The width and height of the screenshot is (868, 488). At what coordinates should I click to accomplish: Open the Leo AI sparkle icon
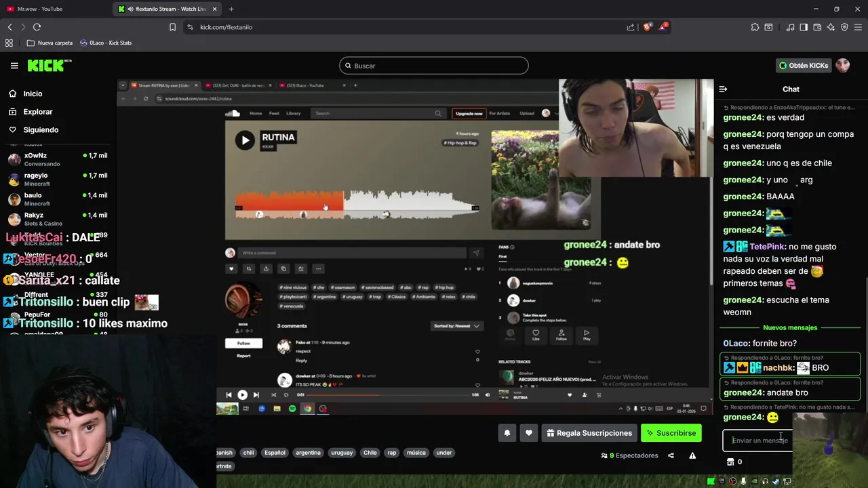click(831, 27)
